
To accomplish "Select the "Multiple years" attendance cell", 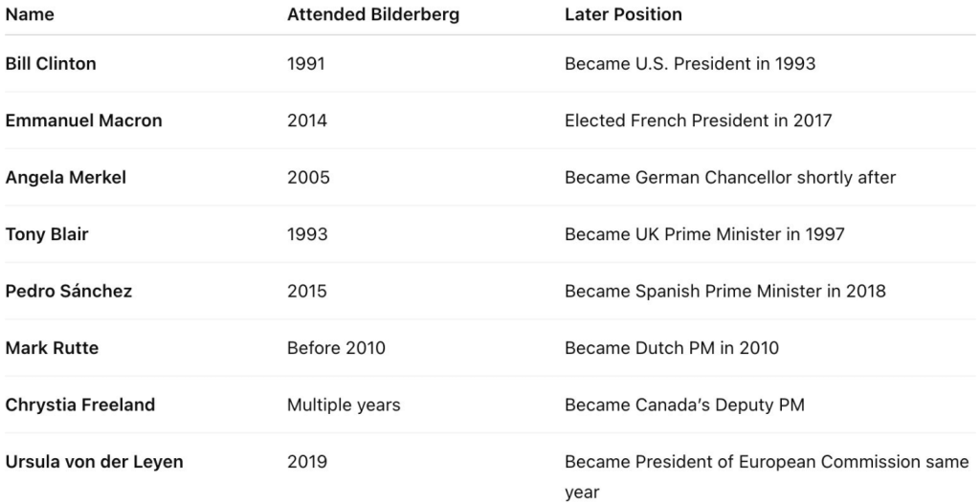I will pyautogui.click(x=344, y=405).
